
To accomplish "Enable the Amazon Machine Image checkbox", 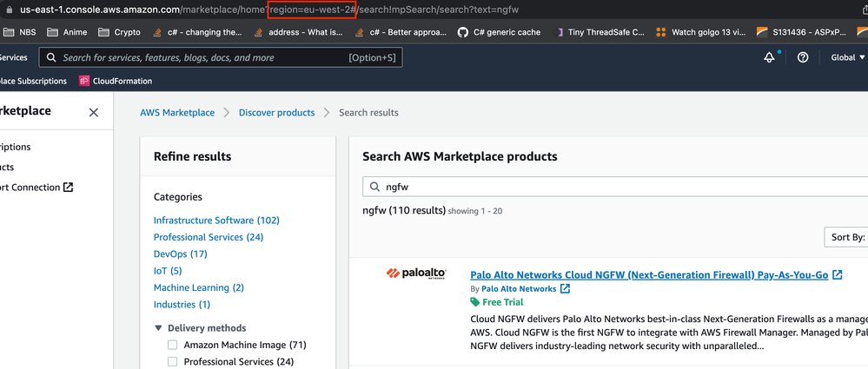I will [172, 345].
